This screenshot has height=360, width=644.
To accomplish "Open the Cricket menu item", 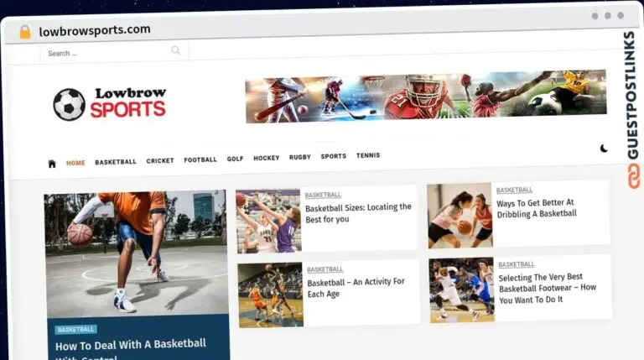I will point(160,160).
